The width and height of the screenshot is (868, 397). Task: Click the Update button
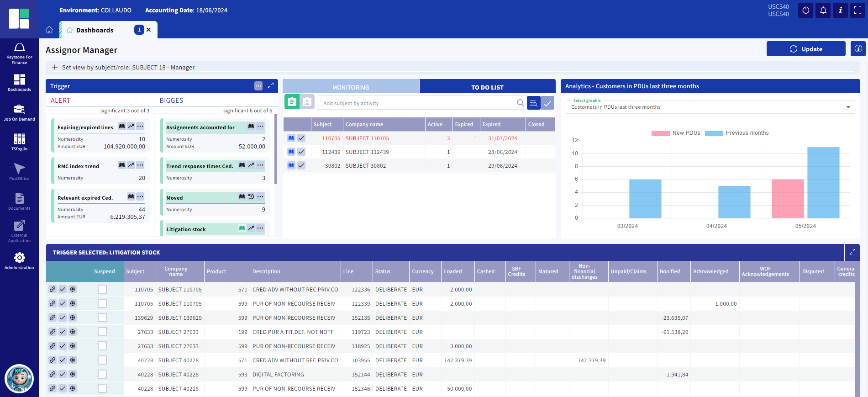pos(805,49)
